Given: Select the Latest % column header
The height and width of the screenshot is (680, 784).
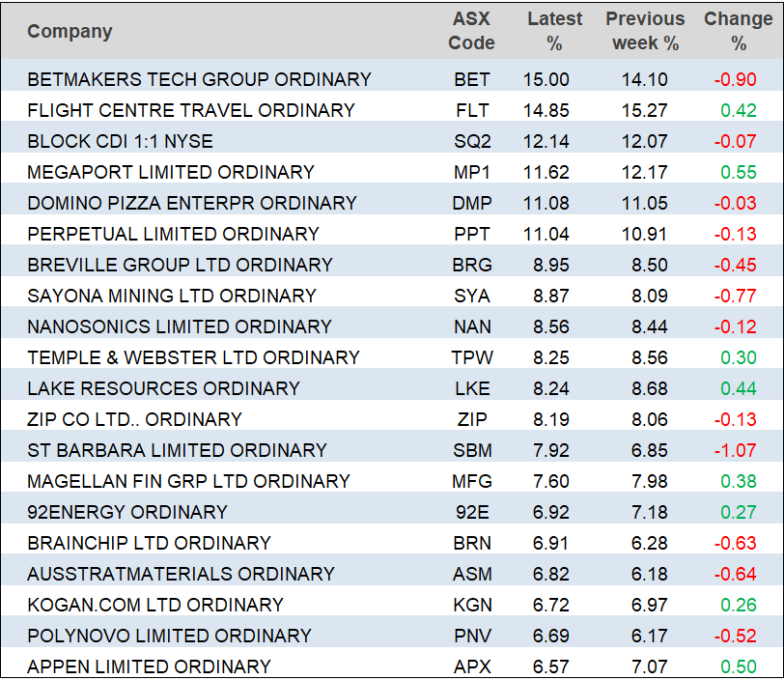Looking at the screenshot, I should pos(554,31).
